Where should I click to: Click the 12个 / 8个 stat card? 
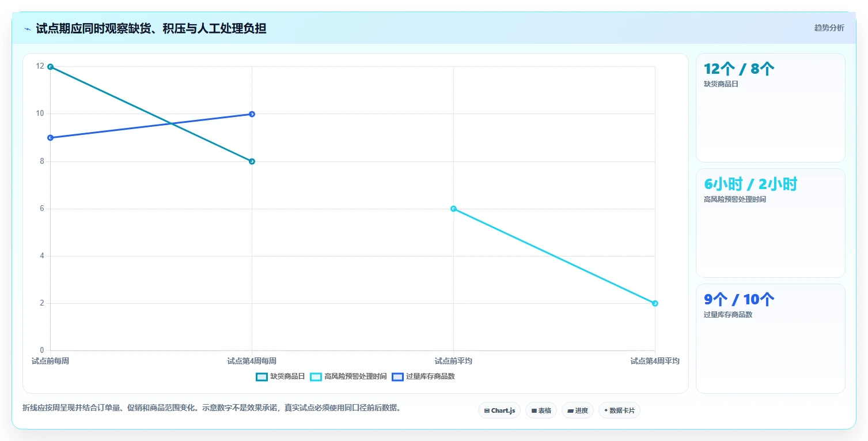point(771,108)
